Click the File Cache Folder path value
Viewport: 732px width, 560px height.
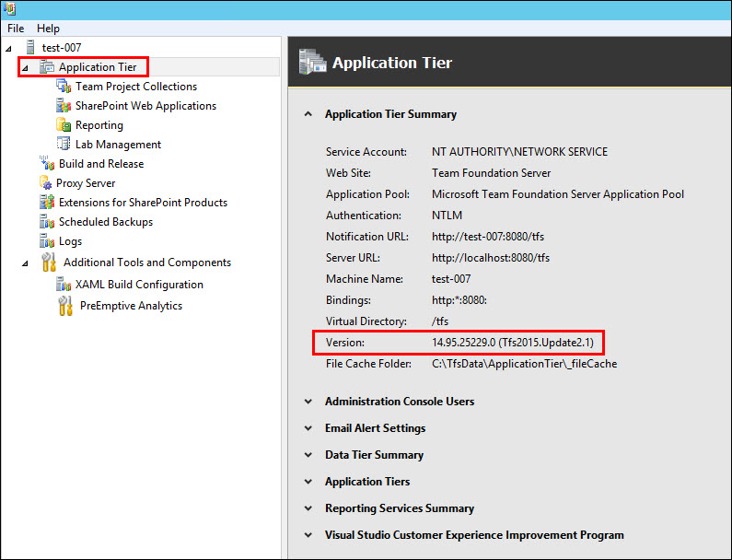click(x=524, y=364)
